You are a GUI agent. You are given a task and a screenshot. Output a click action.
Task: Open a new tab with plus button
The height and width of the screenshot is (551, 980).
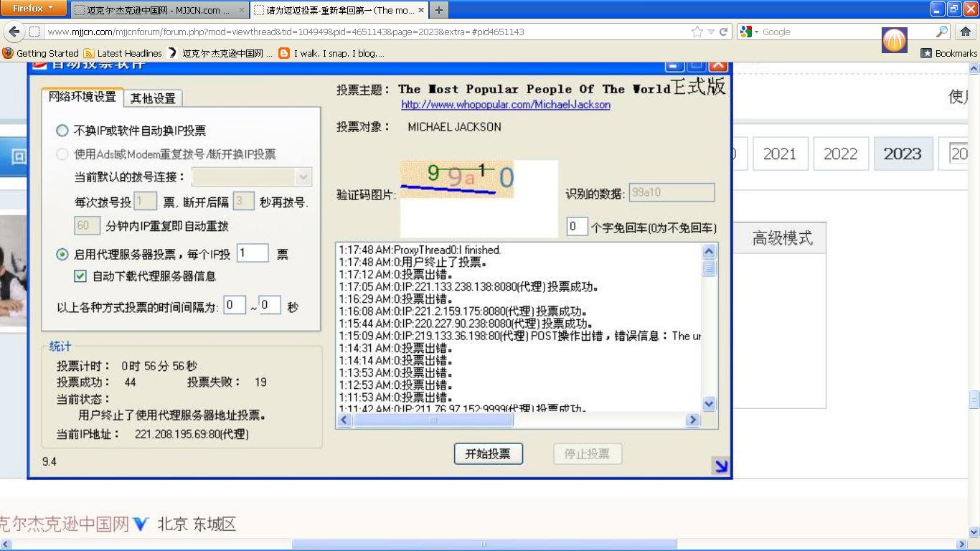point(438,10)
